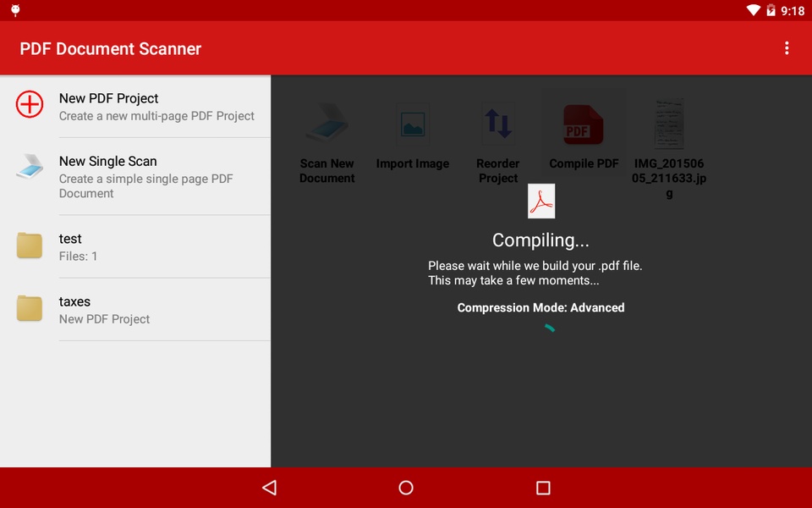
Task: Tap the red plus New PDF Project icon
Action: tap(30, 104)
